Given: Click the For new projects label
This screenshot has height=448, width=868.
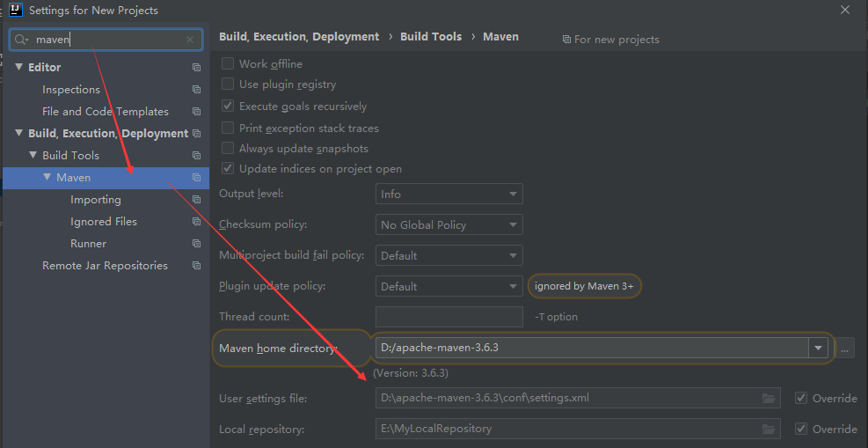Looking at the screenshot, I should point(616,40).
